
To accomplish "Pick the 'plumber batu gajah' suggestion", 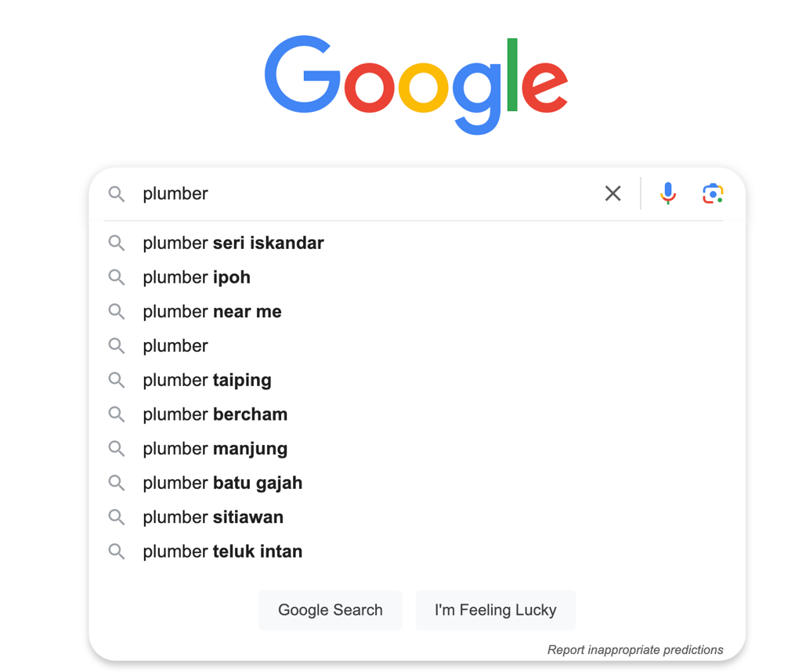I will click(222, 483).
